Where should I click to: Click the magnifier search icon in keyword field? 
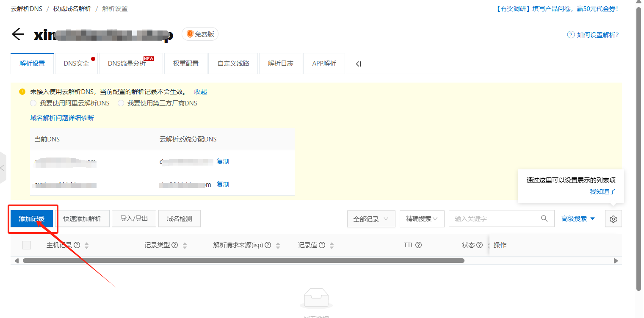(x=544, y=218)
